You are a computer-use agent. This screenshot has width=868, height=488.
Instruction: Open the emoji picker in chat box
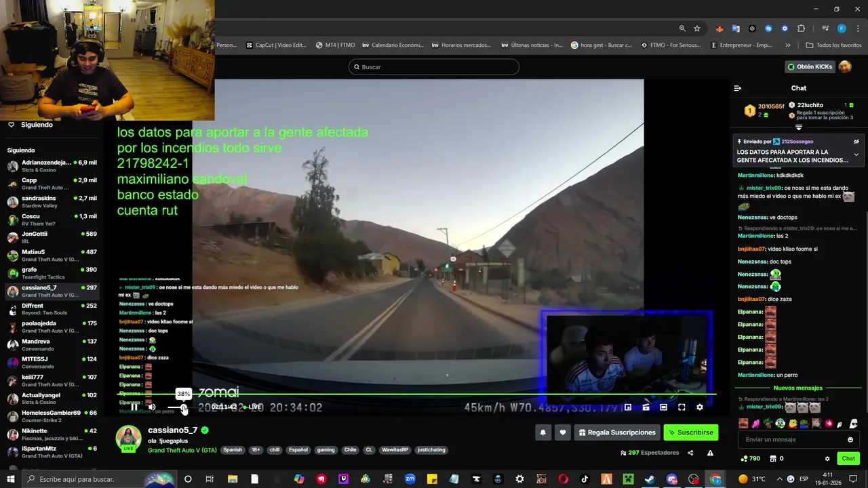pos(850,439)
